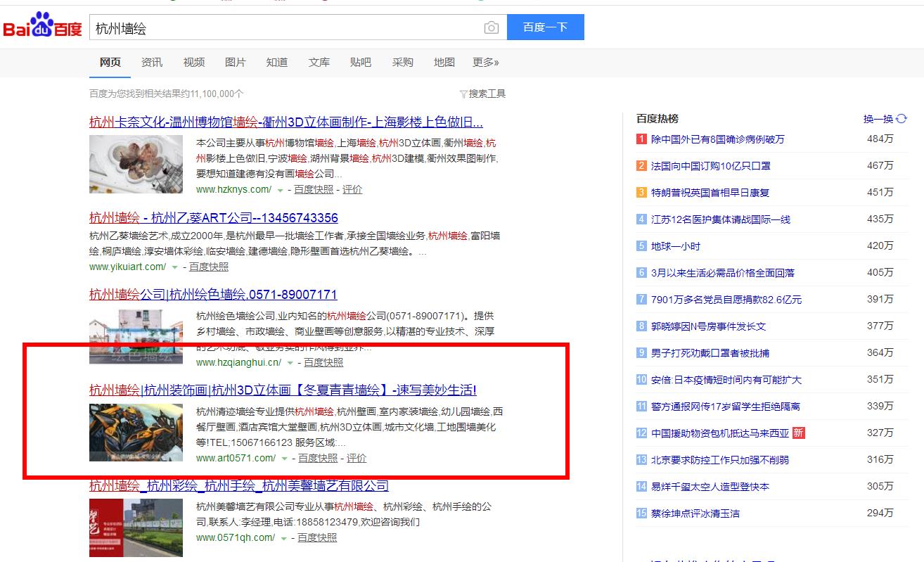Open result 杭州美馨墙艺有限公司 title link
This screenshot has height=562, width=924.
pyautogui.click(x=239, y=486)
